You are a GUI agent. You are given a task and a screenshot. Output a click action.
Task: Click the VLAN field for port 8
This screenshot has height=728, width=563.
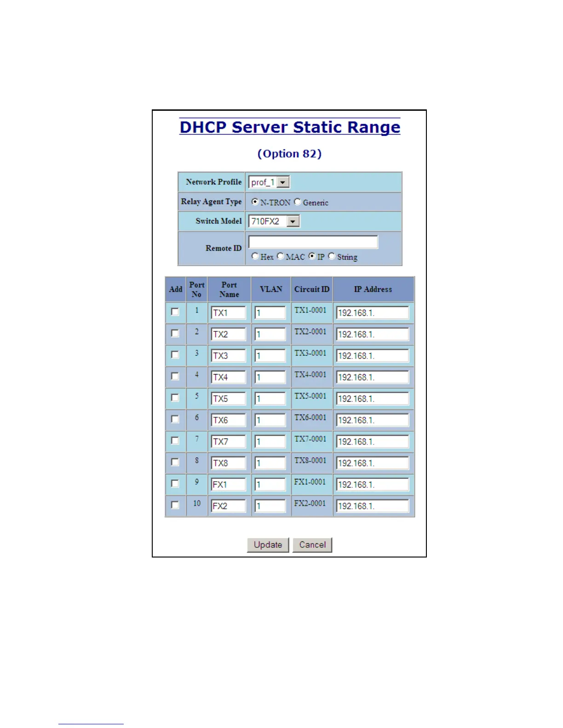(270, 463)
